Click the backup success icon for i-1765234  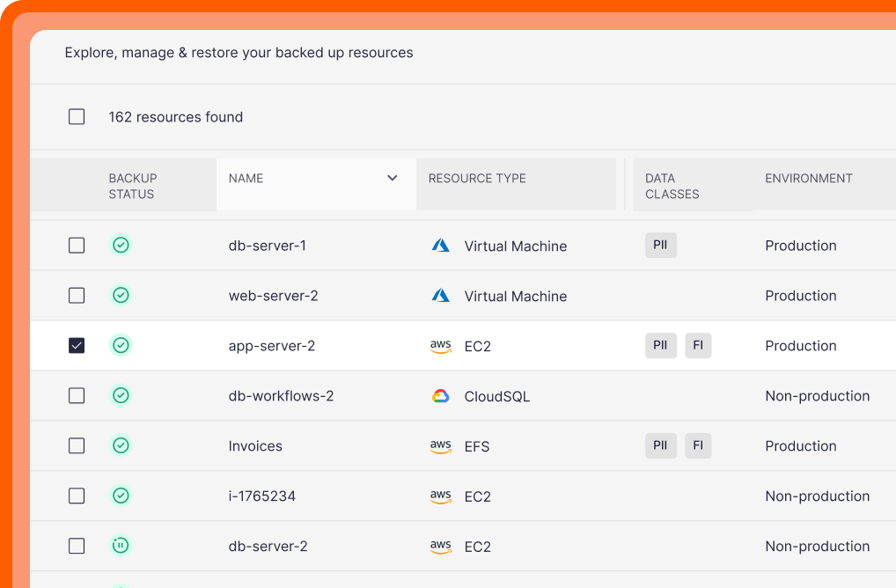(x=121, y=496)
